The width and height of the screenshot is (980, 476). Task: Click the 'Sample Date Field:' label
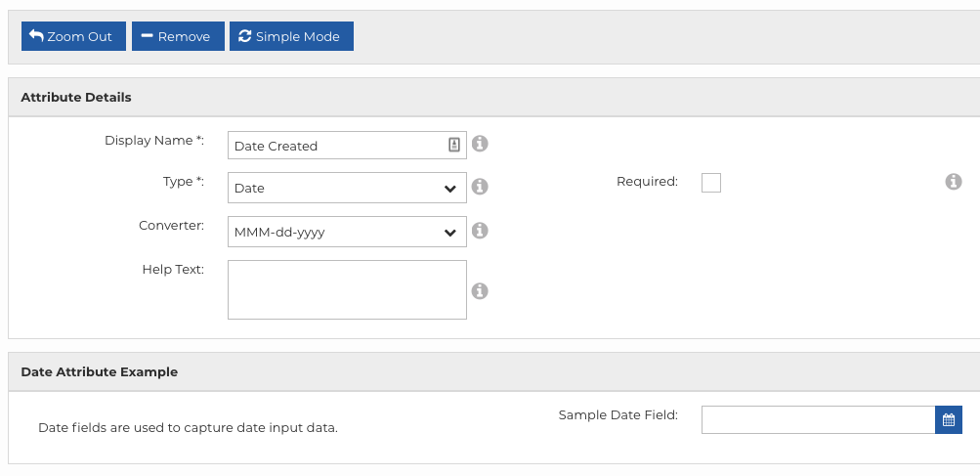(x=618, y=414)
